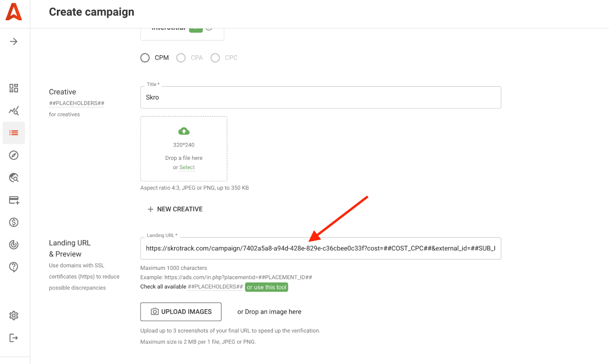
Task: Click the green cloud upload icon
Action: pos(184,131)
